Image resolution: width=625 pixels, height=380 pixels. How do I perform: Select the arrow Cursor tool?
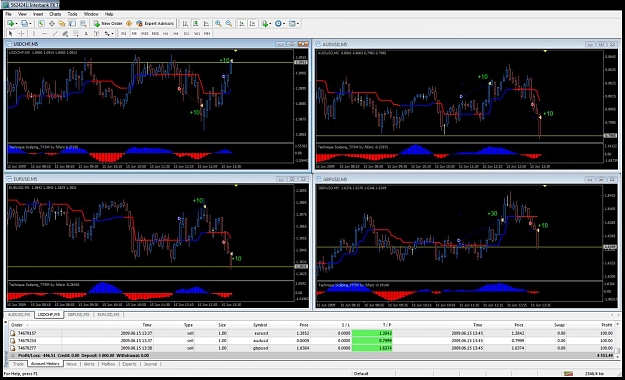(x=11, y=34)
